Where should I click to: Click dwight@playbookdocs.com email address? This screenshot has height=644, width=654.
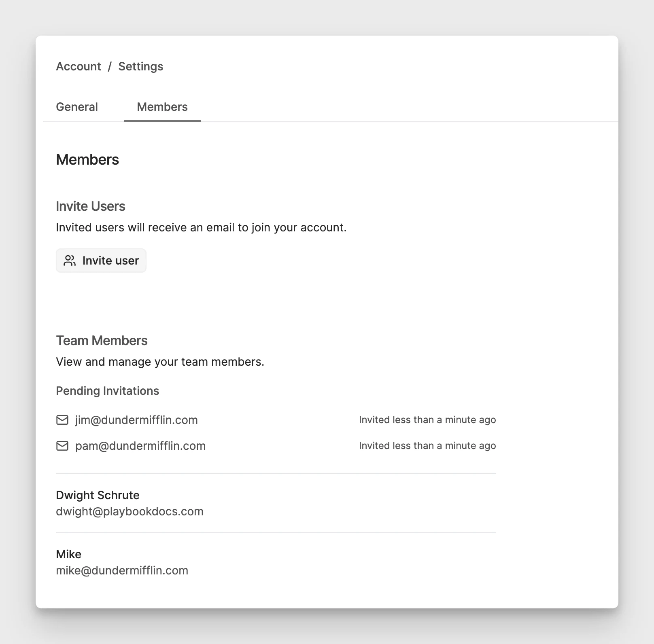(x=130, y=511)
